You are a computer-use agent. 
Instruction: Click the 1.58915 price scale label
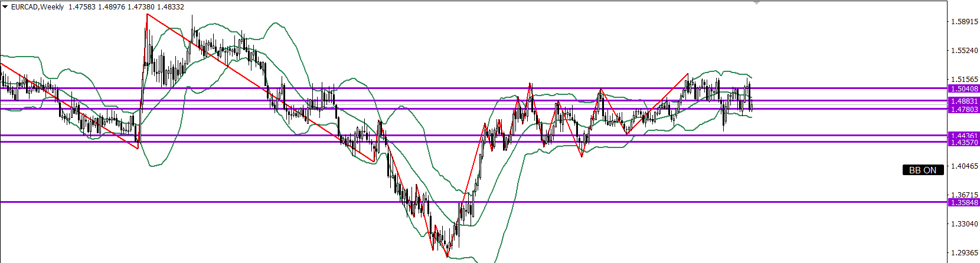(x=963, y=22)
